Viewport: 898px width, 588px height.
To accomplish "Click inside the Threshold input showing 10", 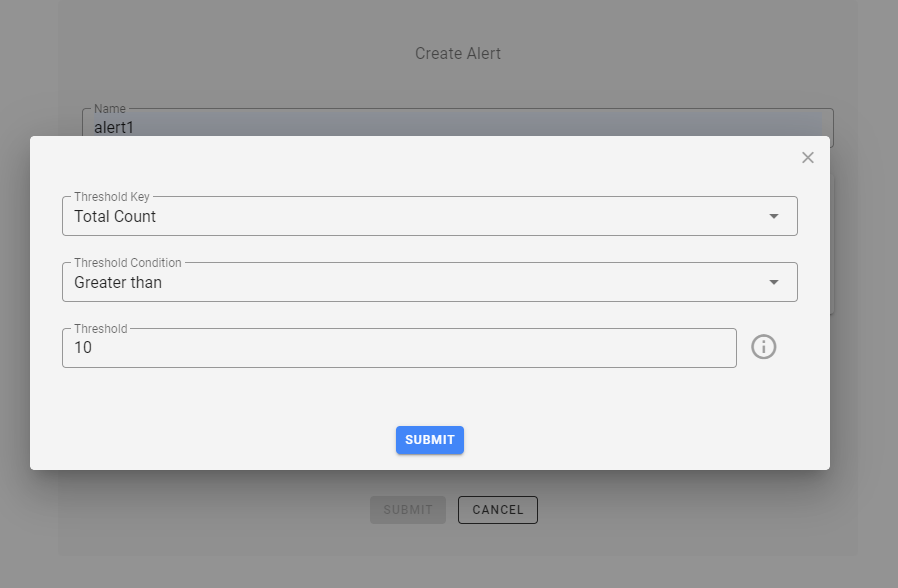I will pyautogui.click(x=400, y=347).
